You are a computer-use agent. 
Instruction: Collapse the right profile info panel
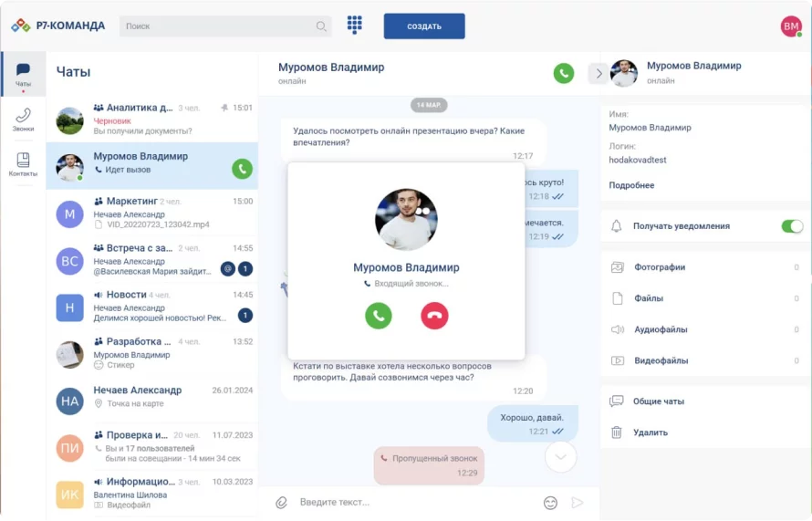tap(598, 73)
